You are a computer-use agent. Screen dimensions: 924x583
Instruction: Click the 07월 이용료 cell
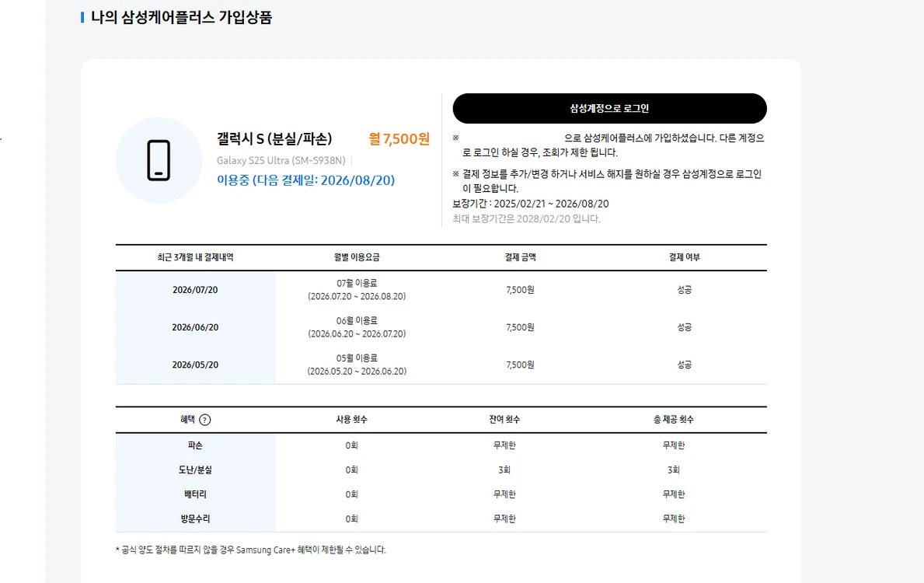(357, 290)
